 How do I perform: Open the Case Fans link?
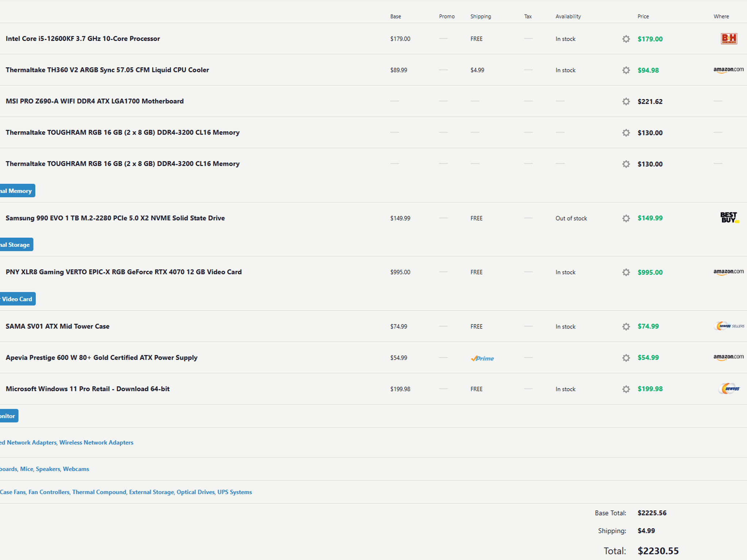(13, 492)
